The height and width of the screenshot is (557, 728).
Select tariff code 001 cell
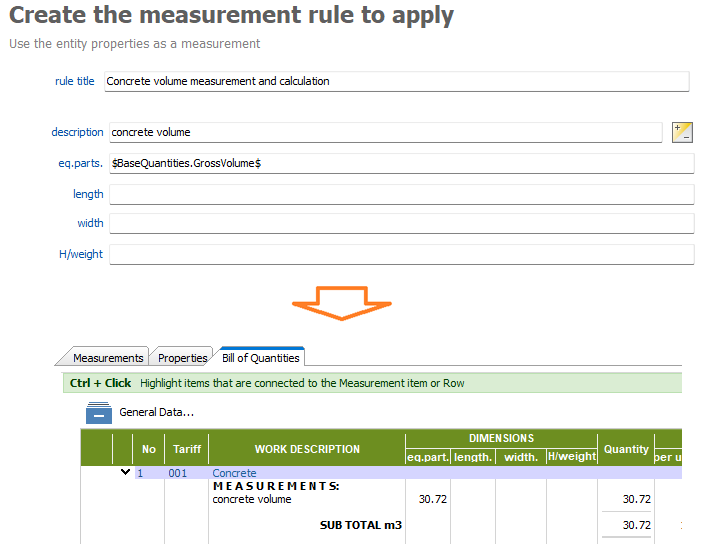coord(177,473)
